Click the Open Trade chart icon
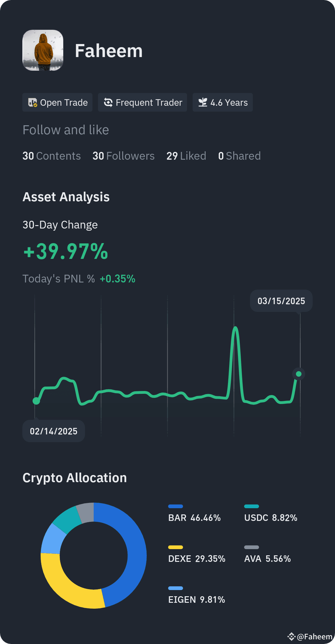The width and height of the screenshot is (335, 644). click(x=33, y=103)
